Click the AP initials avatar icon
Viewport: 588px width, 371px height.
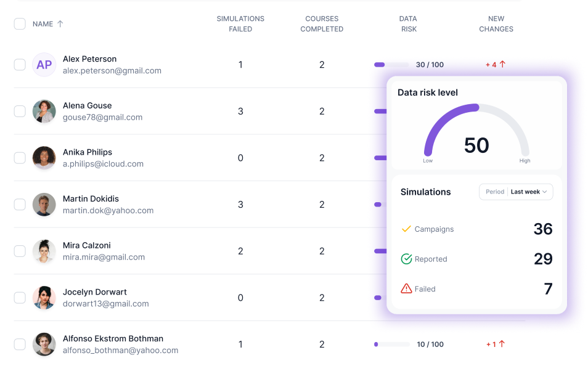[x=44, y=65]
